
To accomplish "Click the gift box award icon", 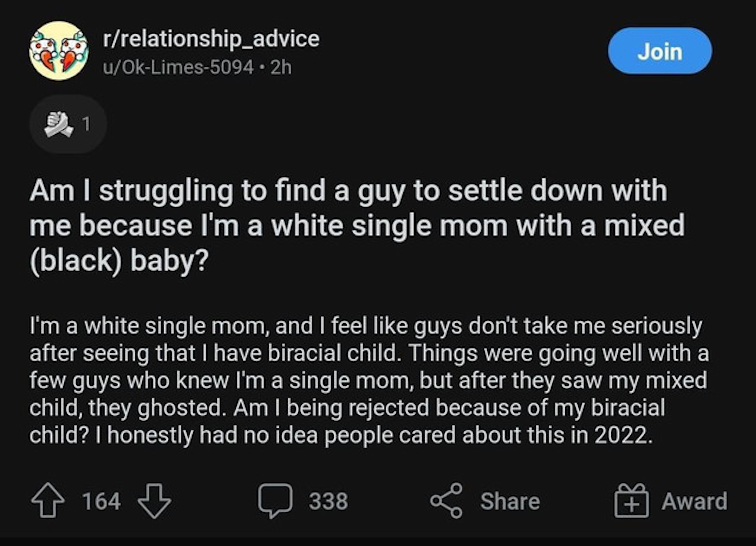I will coord(632,501).
